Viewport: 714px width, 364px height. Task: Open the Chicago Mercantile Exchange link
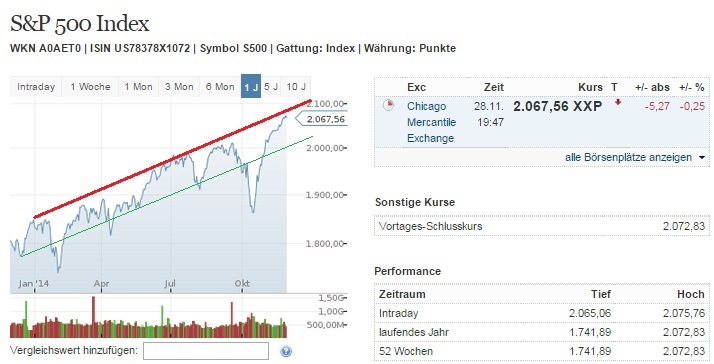(431, 122)
